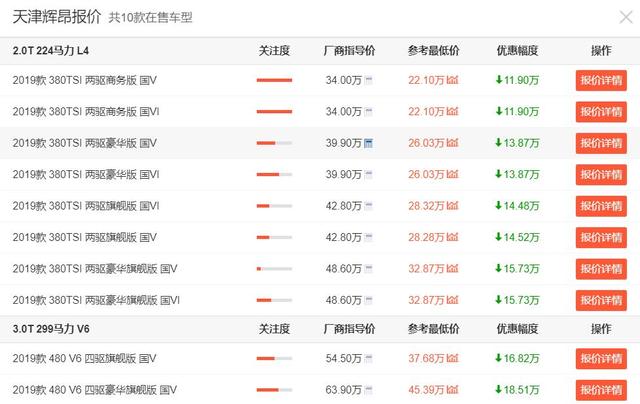Viewport: 640px width, 404px height.
Task: Open model link 2019款 380TSI 两驱商务版 国VI
Action: pyautogui.click(x=86, y=112)
